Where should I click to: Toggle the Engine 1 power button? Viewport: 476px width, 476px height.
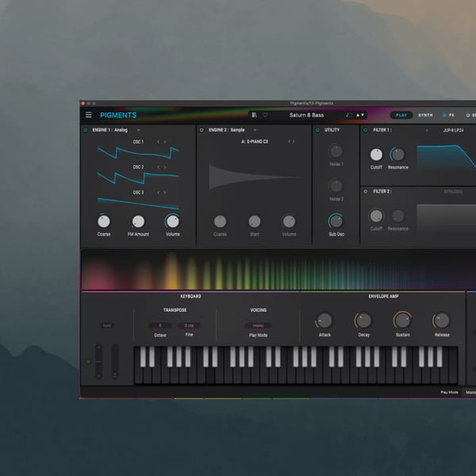click(x=86, y=130)
